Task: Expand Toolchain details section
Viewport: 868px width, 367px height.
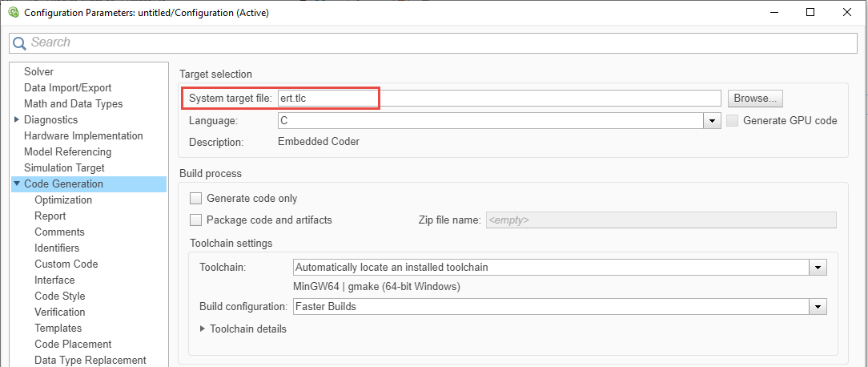Action: coord(203,329)
